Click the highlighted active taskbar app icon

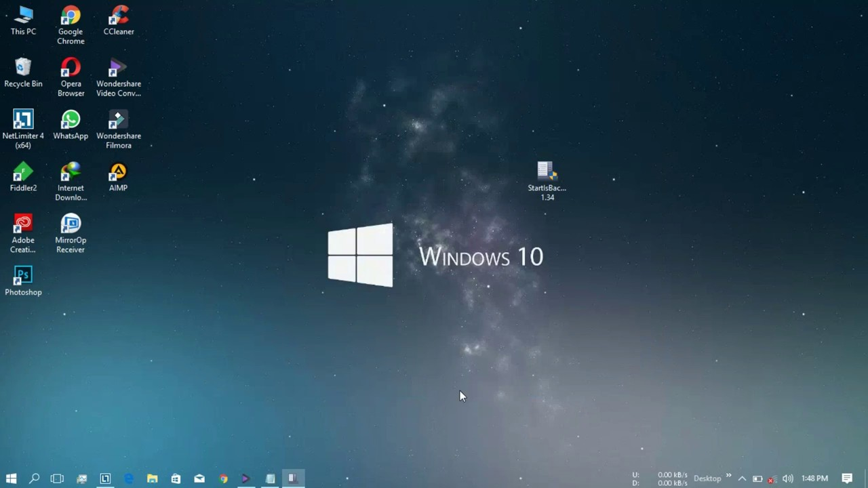point(293,479)
